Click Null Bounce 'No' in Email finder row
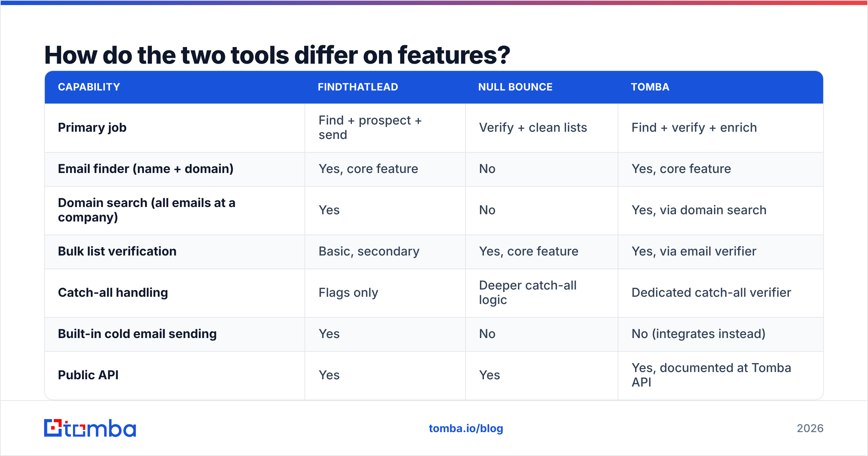 click(487, 169)
